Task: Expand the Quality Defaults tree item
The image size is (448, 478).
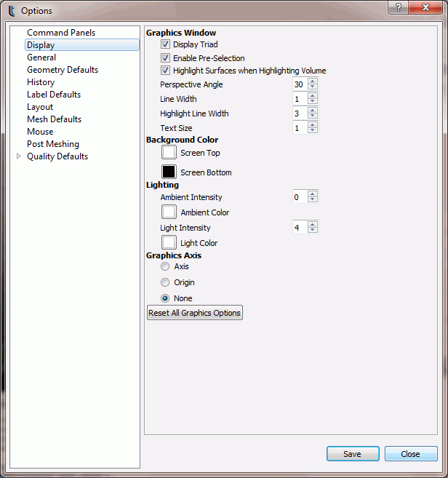Action: (19, 156)
